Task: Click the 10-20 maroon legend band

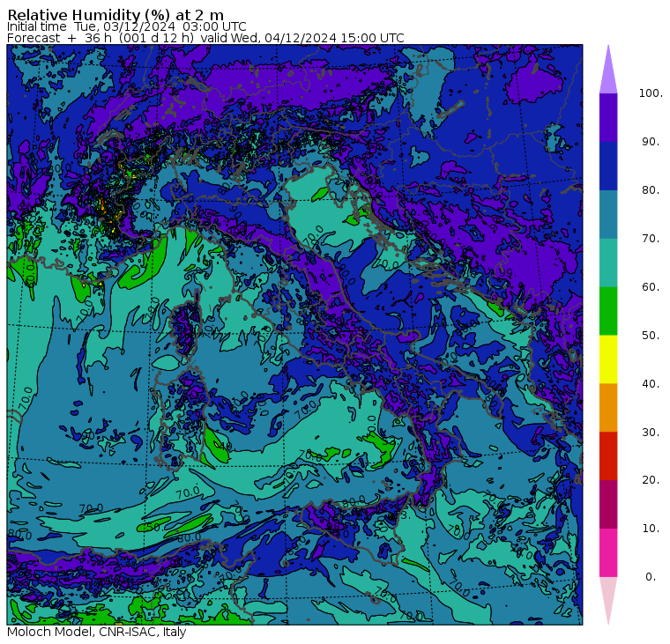Action: (608, 504)
